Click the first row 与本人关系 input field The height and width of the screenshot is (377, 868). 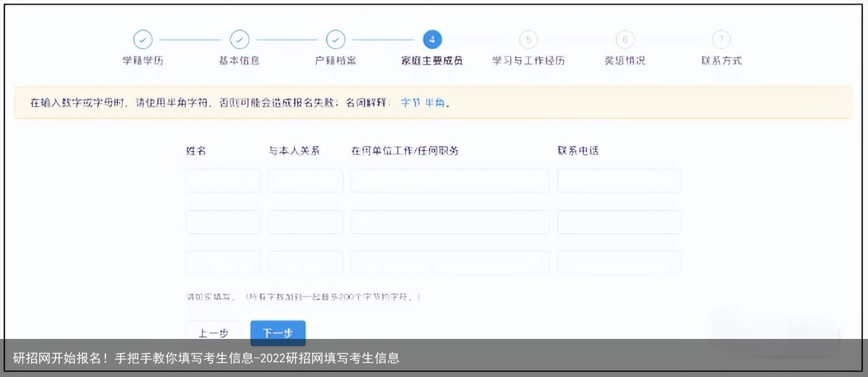[305, 180]
